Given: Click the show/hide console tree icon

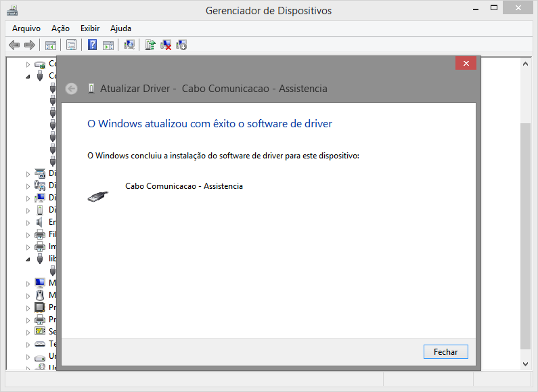Looking at the screenshot, I should tap(50, 45).
